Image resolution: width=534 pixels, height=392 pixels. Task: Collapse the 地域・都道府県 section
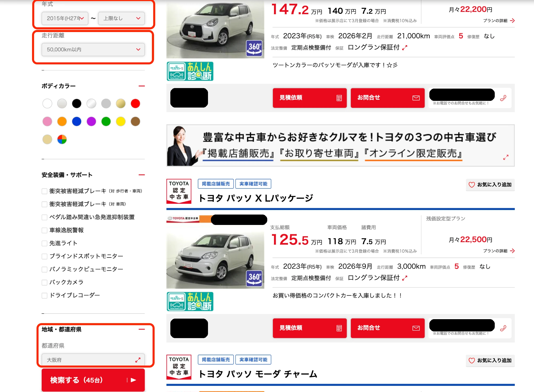pos(142,329)
